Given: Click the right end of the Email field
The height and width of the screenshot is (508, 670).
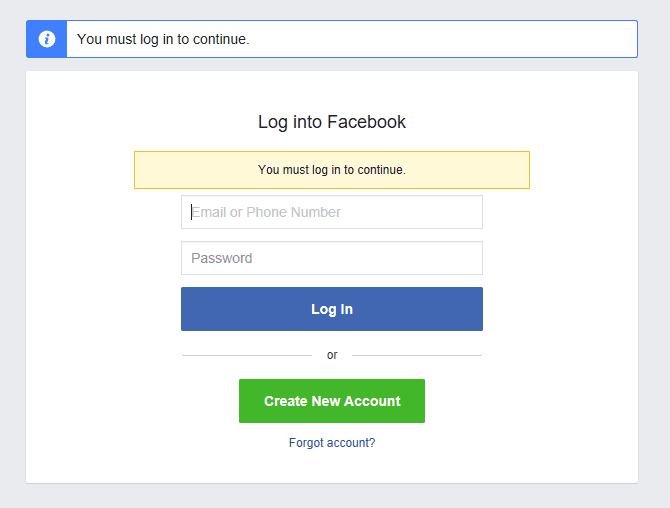Looking at the screenshot, I should (470, 212).
